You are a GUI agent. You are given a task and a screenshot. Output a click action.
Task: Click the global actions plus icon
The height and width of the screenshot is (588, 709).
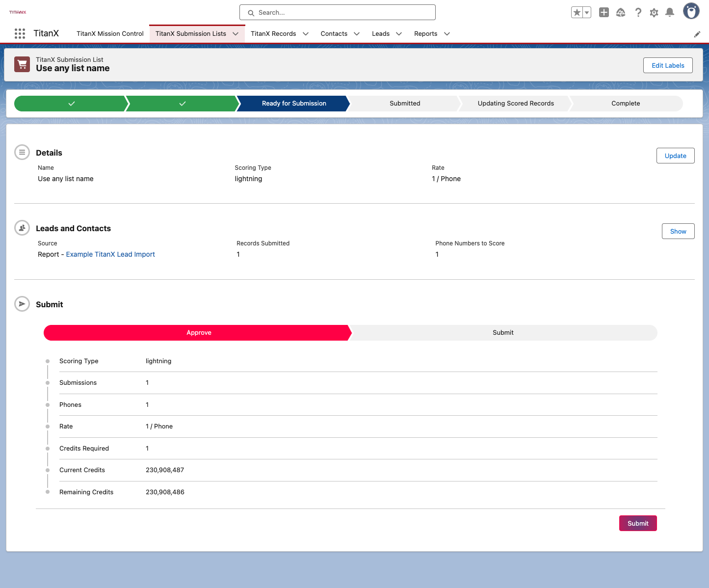604,12
